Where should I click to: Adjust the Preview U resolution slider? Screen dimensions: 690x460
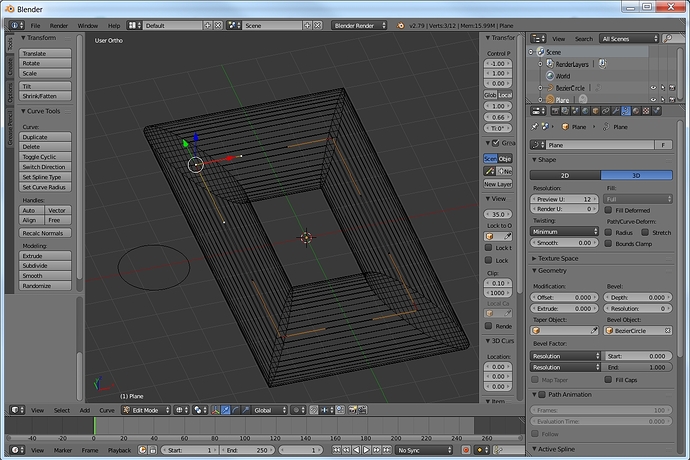[565, 199]
